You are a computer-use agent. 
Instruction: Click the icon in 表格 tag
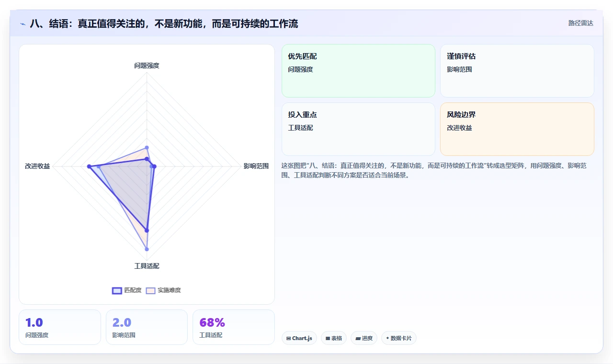click(328, 338)
